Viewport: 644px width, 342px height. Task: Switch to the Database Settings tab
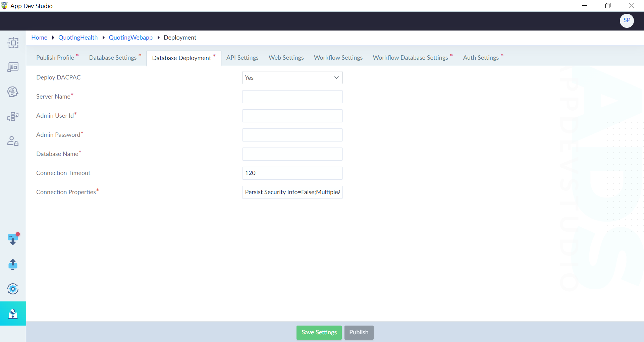point(115,58)
